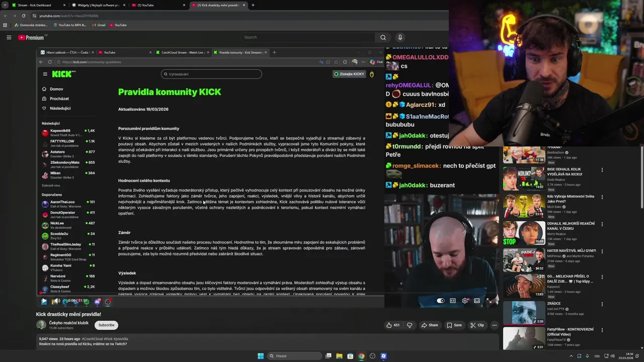Image resolution: width=644 pixels, height=362 pixels.
Task: Open options for ZRÁDCE video
Action: pos(602,304)
